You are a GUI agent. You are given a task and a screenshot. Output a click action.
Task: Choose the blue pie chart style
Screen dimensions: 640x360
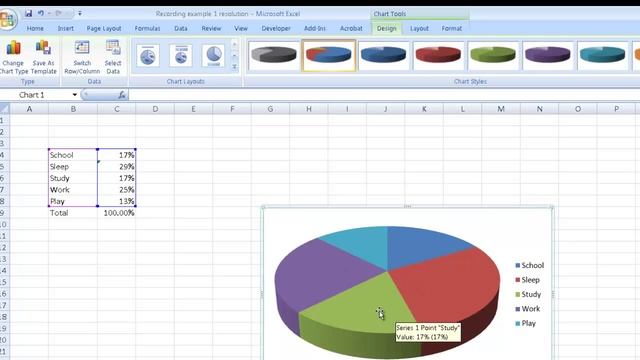(383, 55)
